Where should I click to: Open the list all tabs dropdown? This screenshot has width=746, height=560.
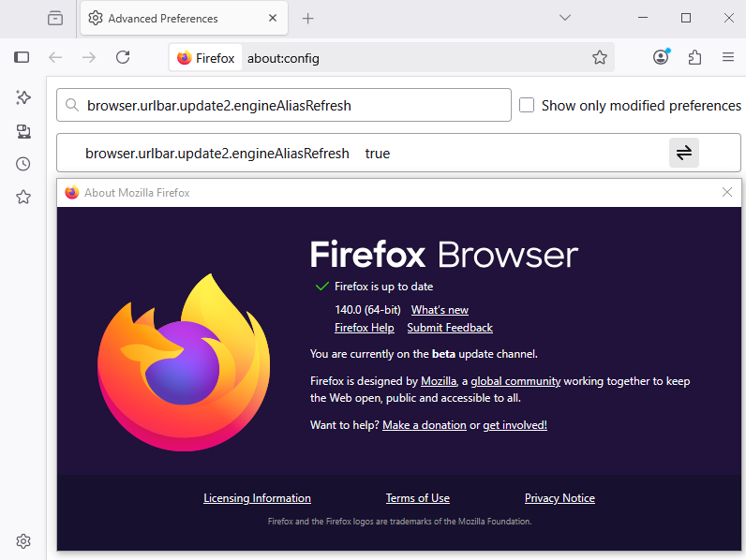click(x=565, y=18)
